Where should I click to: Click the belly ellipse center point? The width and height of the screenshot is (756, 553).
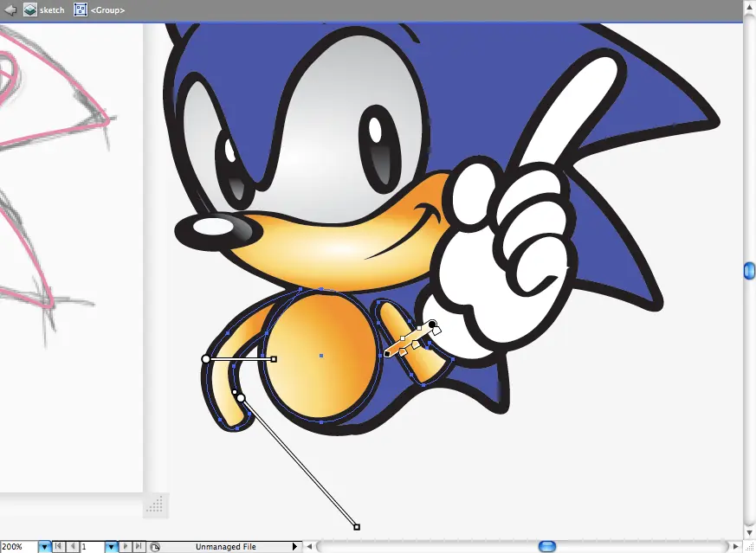click(x=321, y=356)
